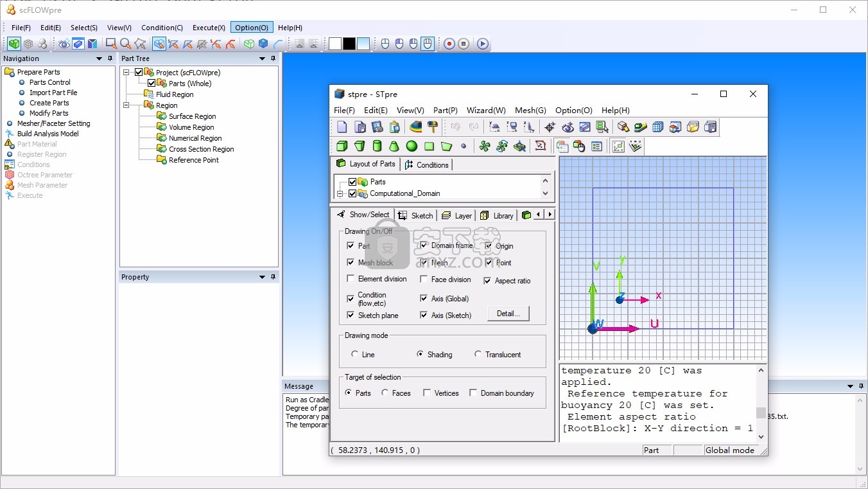Click the left arrow of the STpre tab strip
The width and height of the screenshot is (868, 489).
point(539,215)
